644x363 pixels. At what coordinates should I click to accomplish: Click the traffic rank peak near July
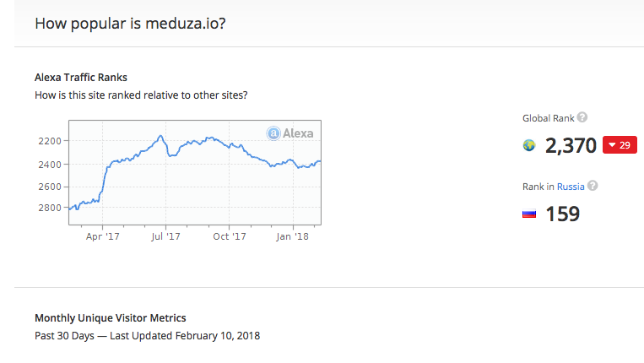tap(161, 136)
